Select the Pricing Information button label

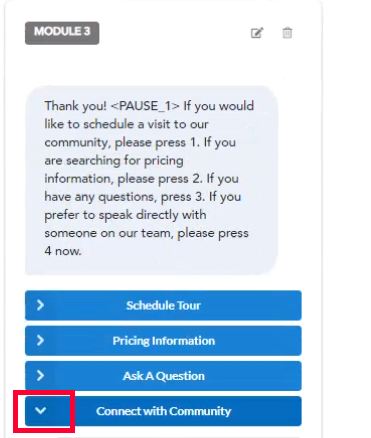(x=164, y=341)
